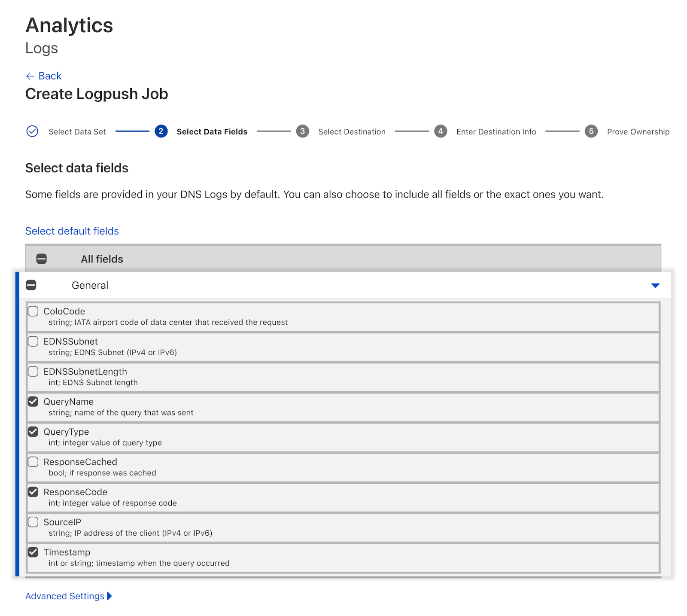This screenshot has height=616, width=687.
Task: Click step 5 circle icon
Action: pyautogui.click(x=591, y=131)
